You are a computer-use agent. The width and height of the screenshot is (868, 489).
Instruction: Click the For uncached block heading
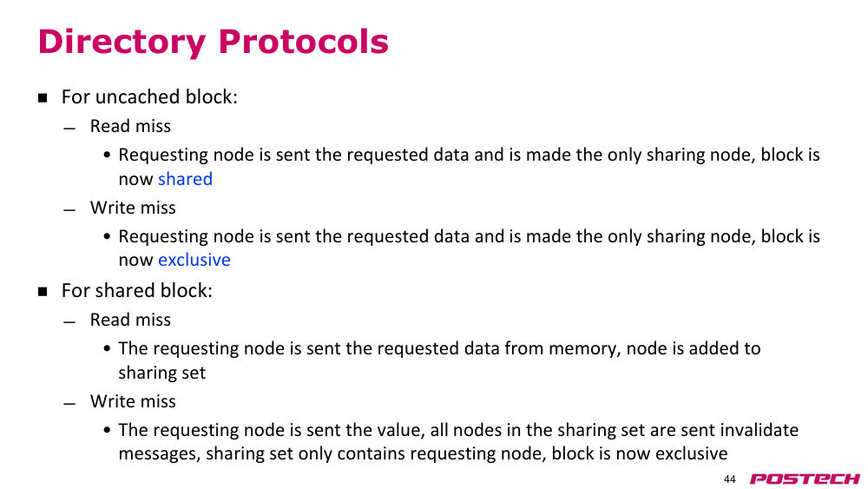click(149, 97)
